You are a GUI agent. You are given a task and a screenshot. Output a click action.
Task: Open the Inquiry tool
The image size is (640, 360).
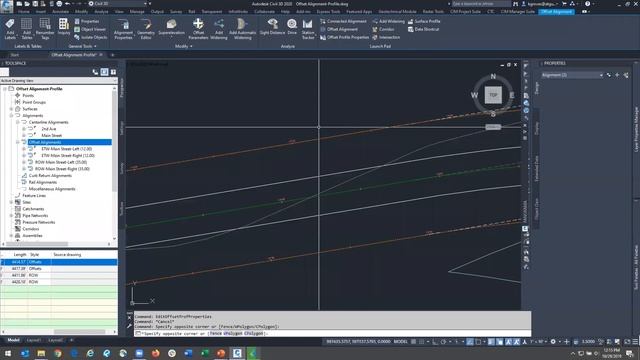[x=64, y=27]
